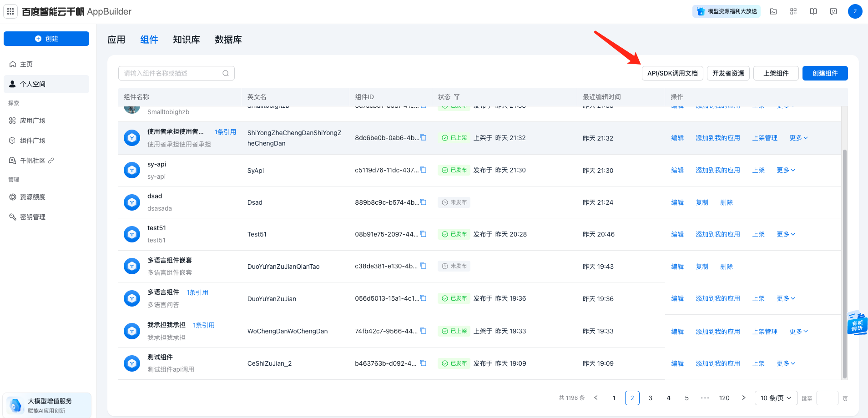The image size is (868, 418).
Task: Click 上架 for the test51 row
Action: coord(758,234)
